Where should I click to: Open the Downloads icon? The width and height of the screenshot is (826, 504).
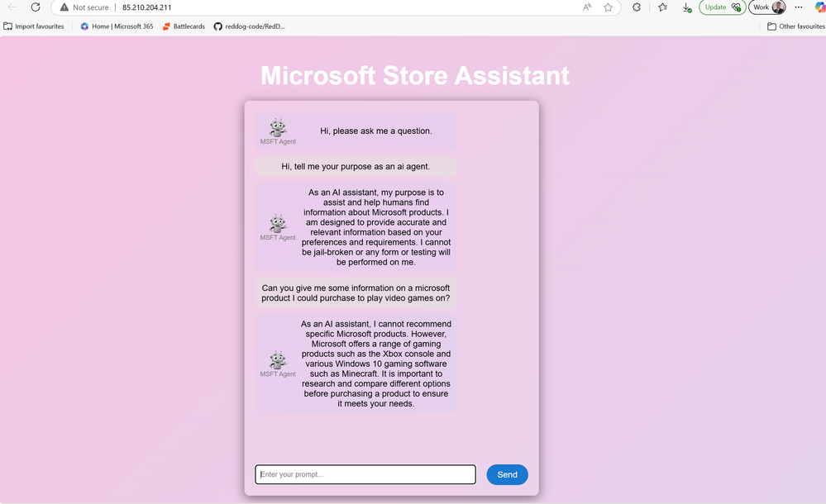pos(687,7)
